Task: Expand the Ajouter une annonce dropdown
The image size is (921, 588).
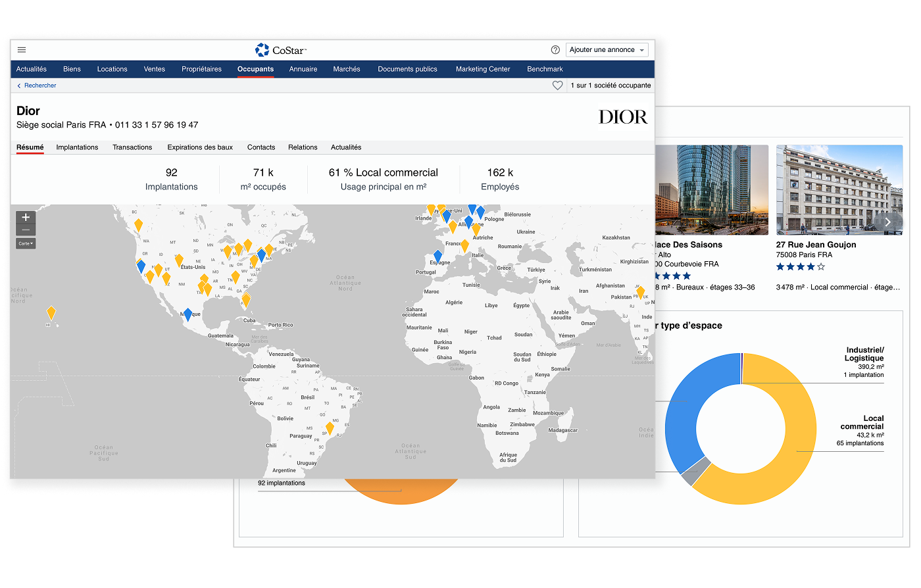Action: (x=607, y=50)
